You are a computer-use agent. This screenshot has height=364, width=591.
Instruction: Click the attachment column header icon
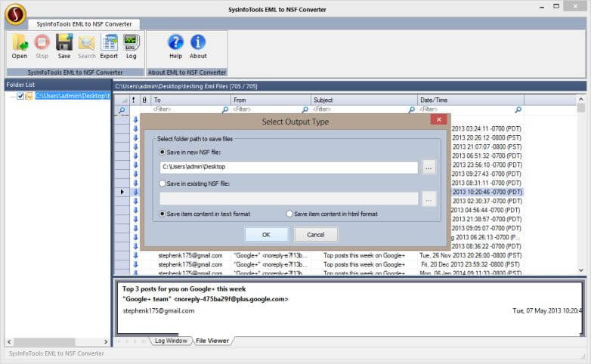(x=144, y=100)
